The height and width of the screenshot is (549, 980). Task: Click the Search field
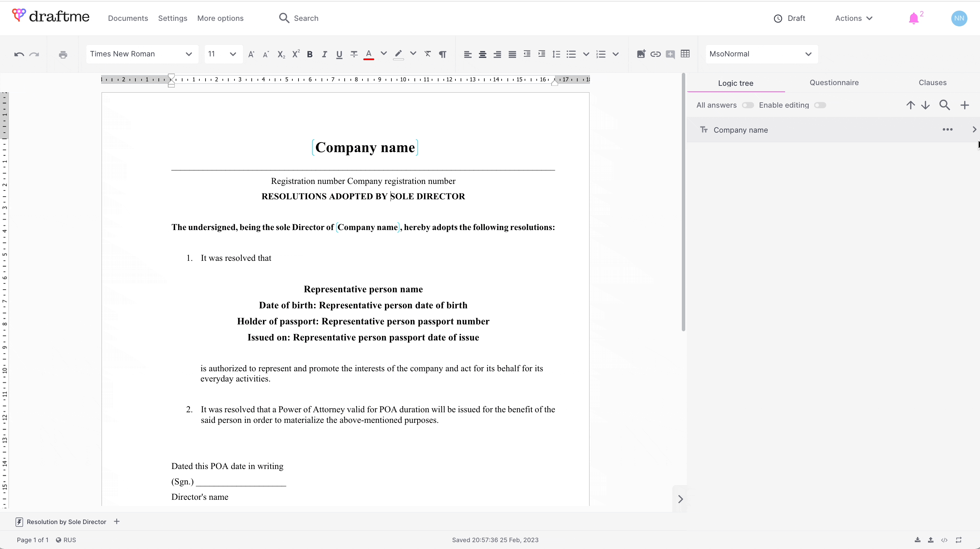coord(306,18)
